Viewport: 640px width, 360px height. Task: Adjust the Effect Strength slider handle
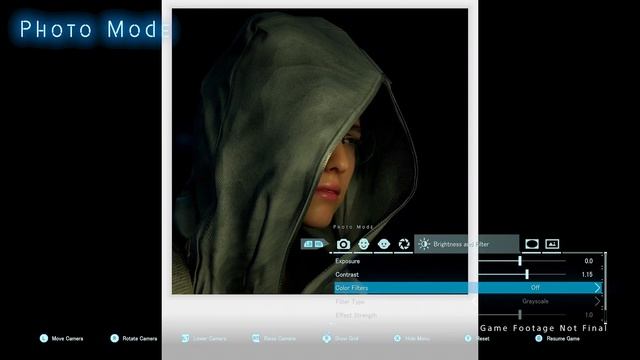(x=520, y=315)
